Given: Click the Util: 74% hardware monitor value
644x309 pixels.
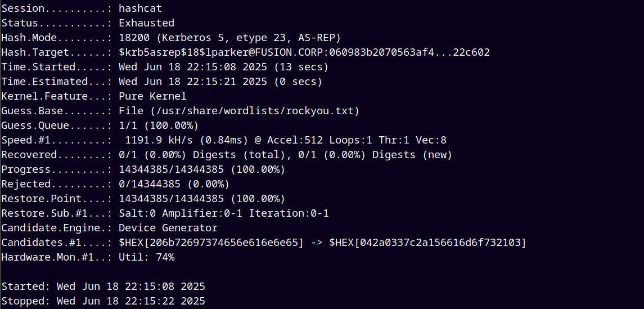Looking at the screenshot, I should (146, 258).
